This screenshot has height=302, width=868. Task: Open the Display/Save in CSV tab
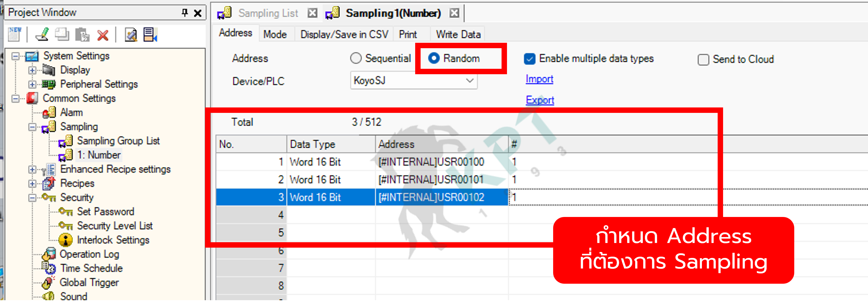point(344,34)
